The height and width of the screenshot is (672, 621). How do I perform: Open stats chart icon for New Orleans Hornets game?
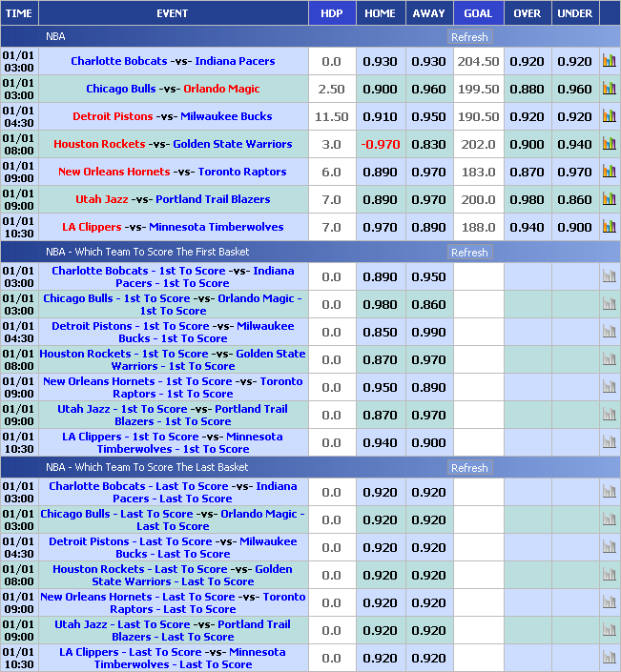(x=609, y=172)
